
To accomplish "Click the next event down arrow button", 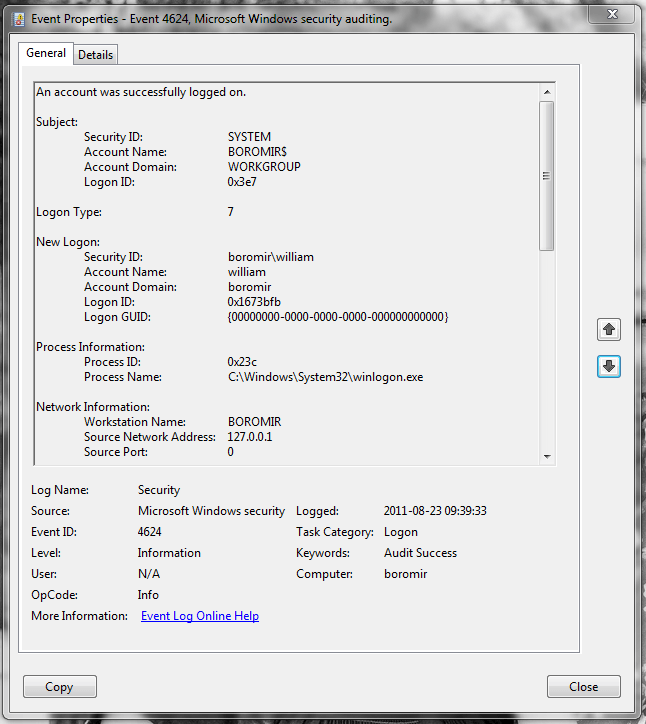I will point(609,367).
